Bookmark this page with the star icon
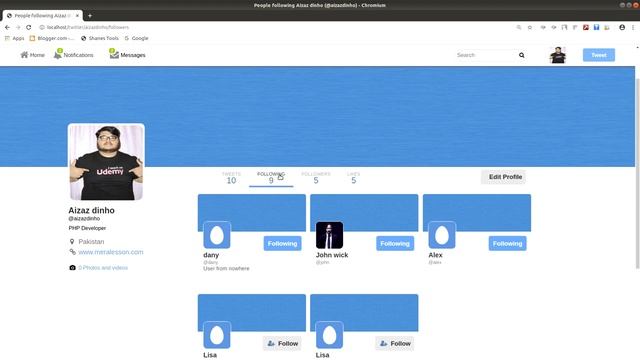 tap(530, 27)
